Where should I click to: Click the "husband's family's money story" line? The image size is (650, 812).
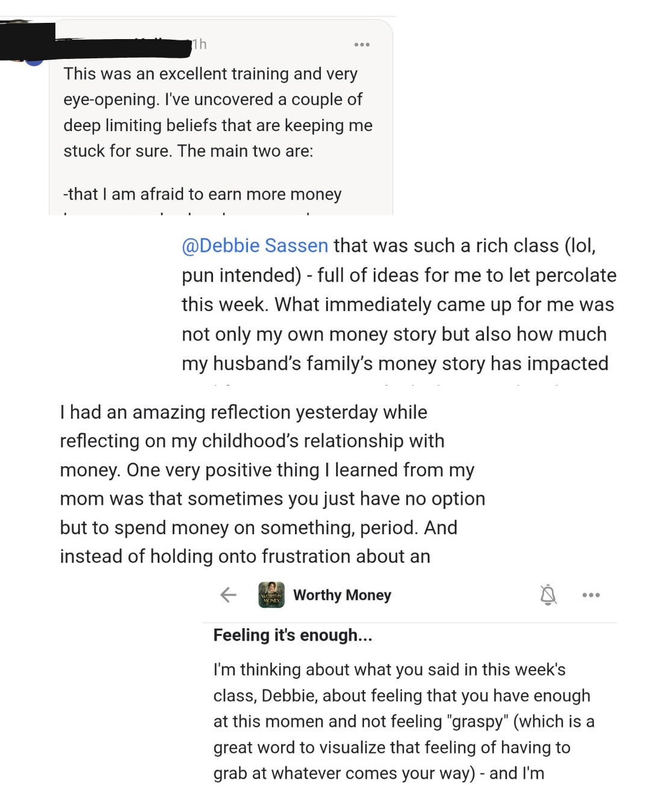395,363
